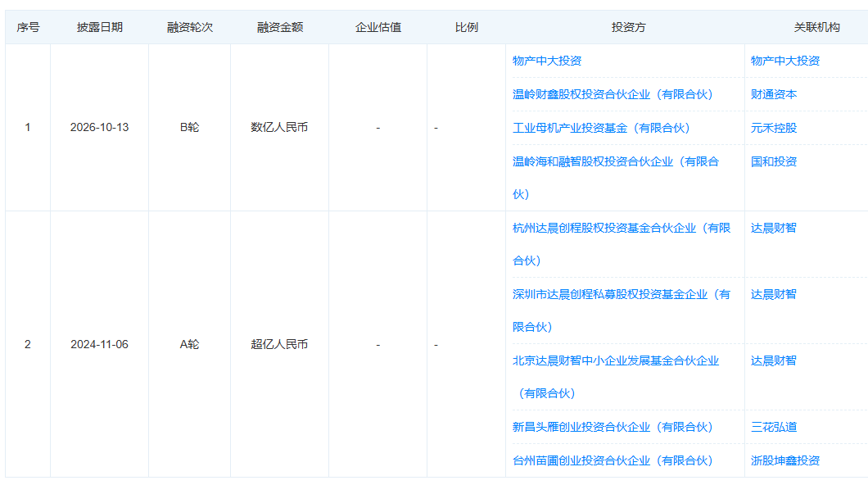The image size is (868, 485).
Task: Open related institution 物产中大投资
Action: tap(785, 61)
